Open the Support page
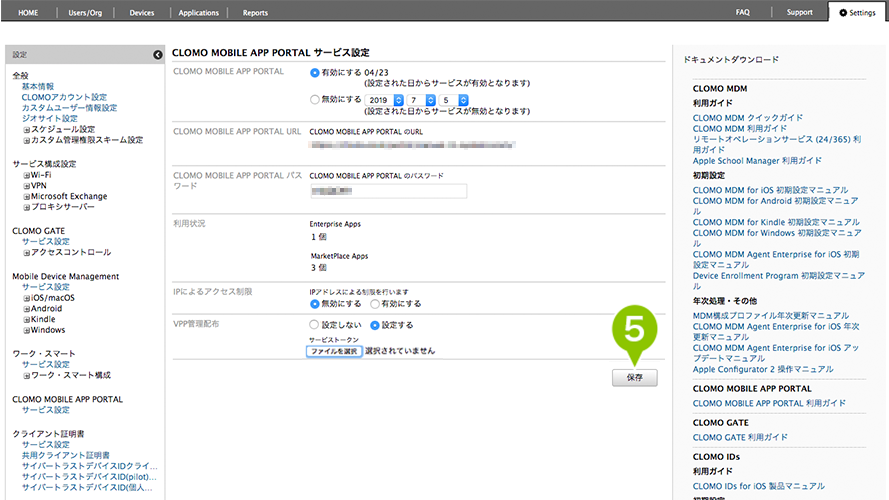Screen dimensions: 889x500 (799, 12)
